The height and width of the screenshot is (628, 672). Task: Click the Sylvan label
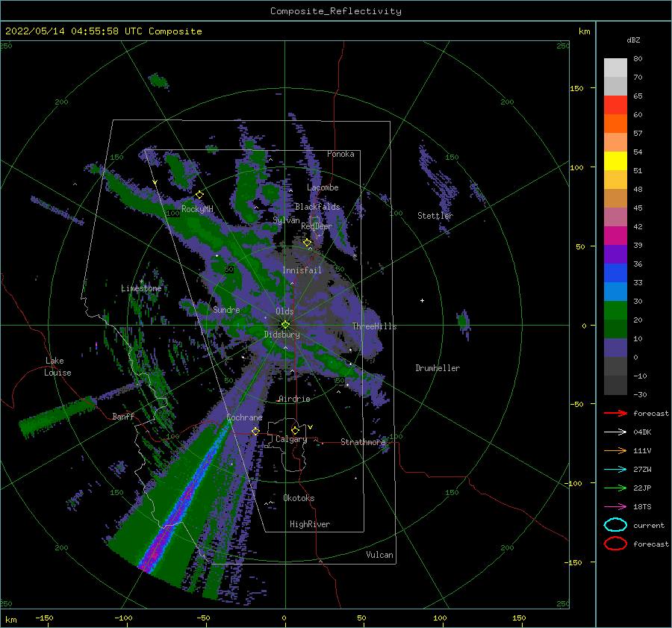click(x=286, y=220)
